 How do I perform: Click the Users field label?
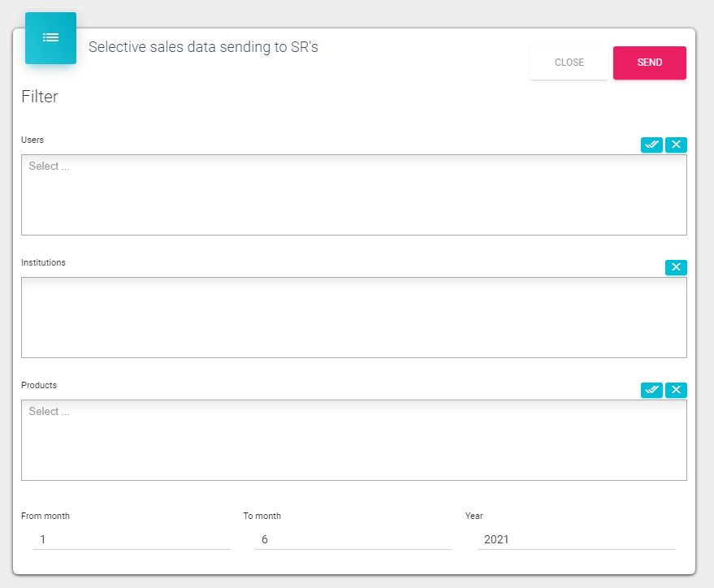point(32,140)
